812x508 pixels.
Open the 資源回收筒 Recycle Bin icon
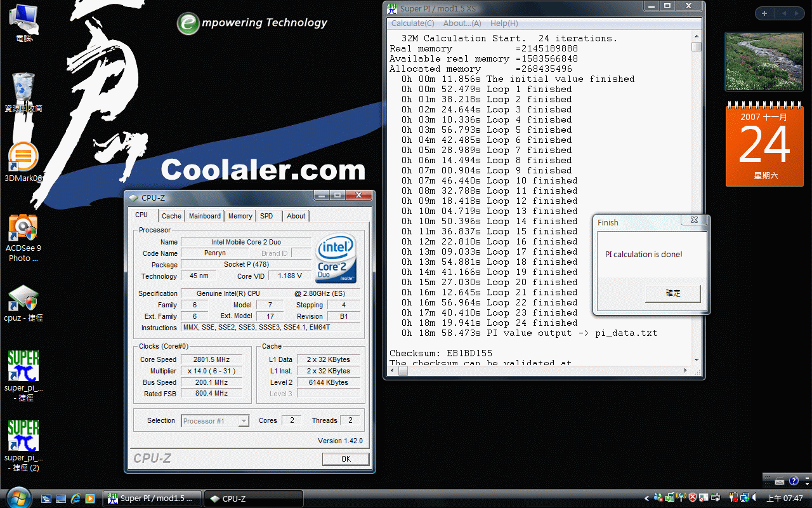[x=24, y=93]
